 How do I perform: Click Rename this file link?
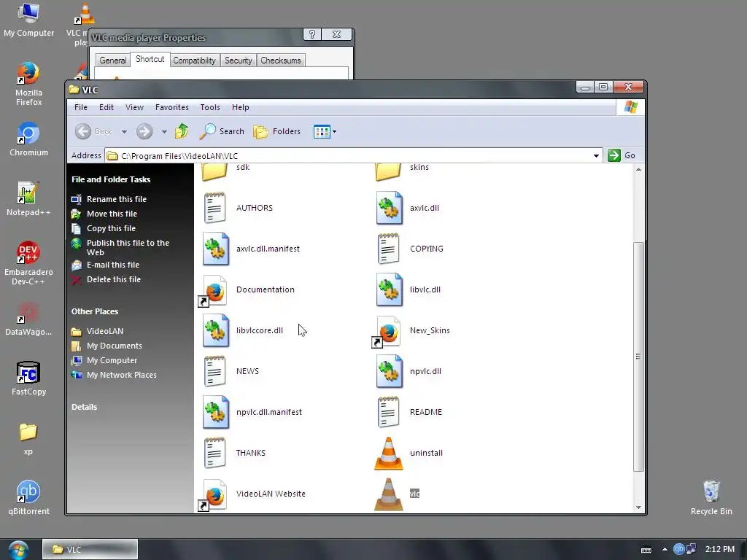click(116, 199)
